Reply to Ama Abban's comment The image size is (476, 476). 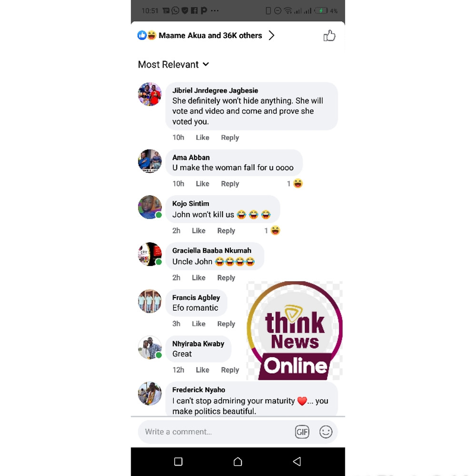coord(230,184)
